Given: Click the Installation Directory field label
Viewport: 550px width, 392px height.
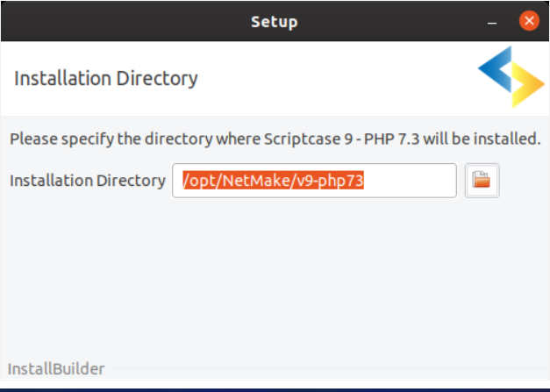Looking at the screenshot, I should (88, 181).
